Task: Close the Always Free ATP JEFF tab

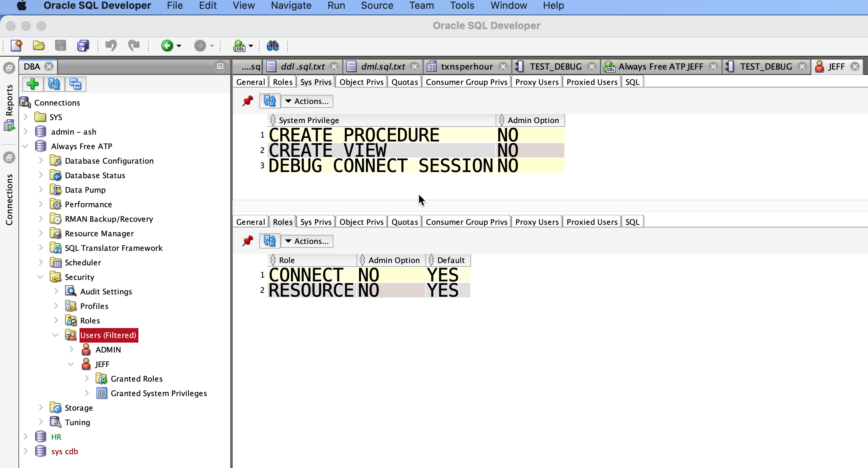Action: coord(714,67)
